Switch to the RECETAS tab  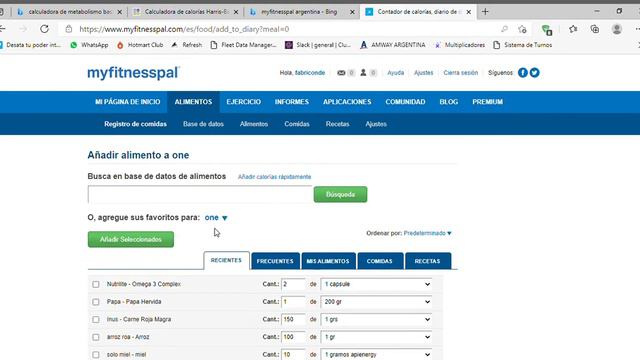click(x=427, y=261)
